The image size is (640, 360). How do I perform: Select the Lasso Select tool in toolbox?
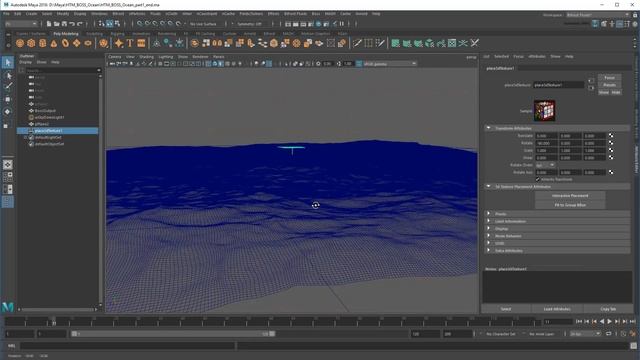8,76
